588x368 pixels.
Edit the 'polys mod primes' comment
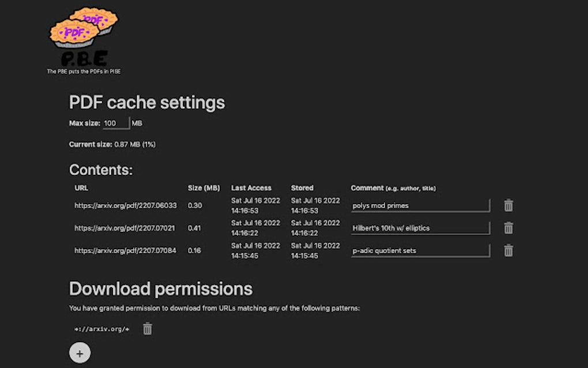[420, 205]
